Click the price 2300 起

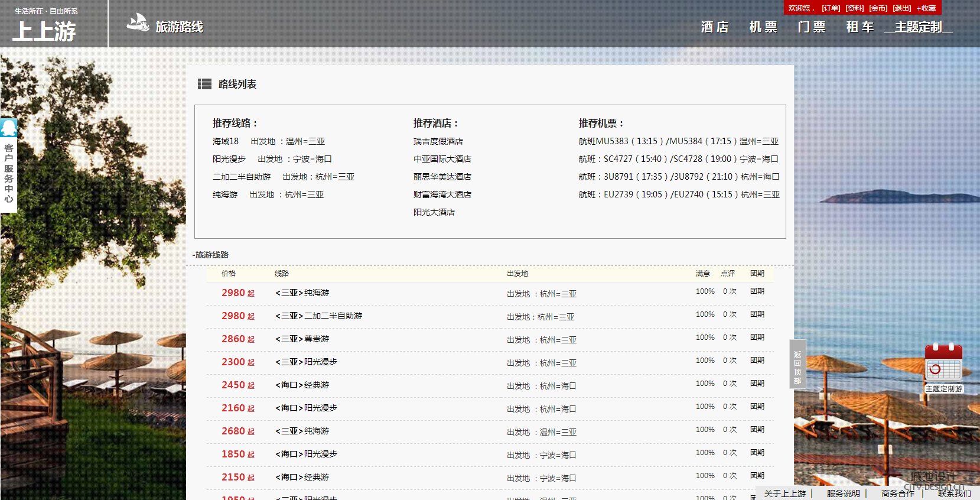click(238, 362)
